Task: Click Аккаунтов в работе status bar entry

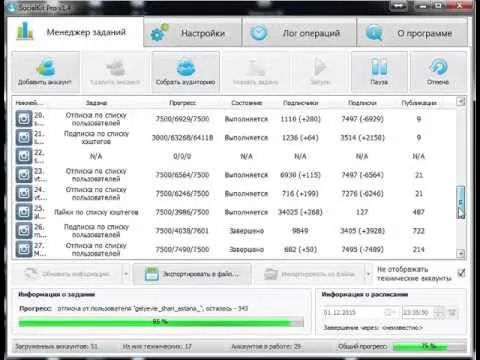Action: (266, 347)
